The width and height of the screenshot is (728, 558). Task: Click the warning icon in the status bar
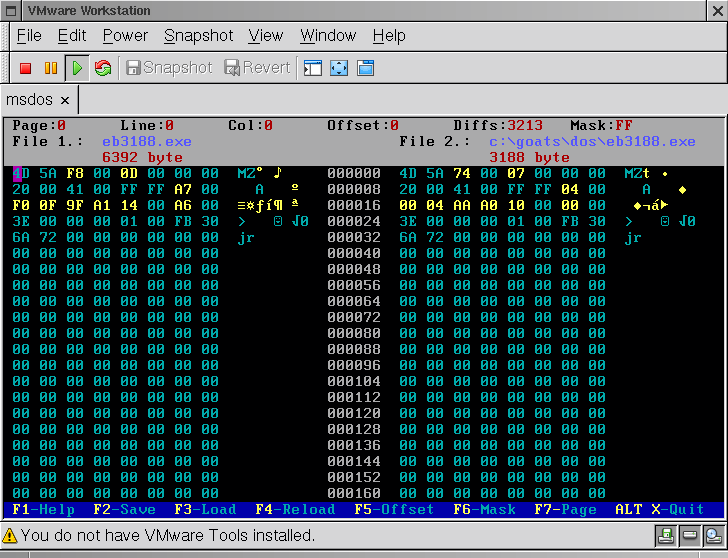tap(9, 536)
